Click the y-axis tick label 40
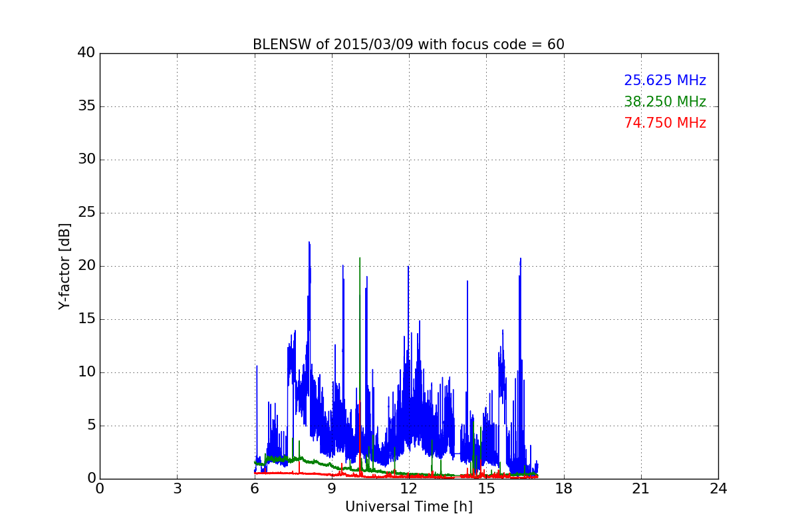 point(86,53)
